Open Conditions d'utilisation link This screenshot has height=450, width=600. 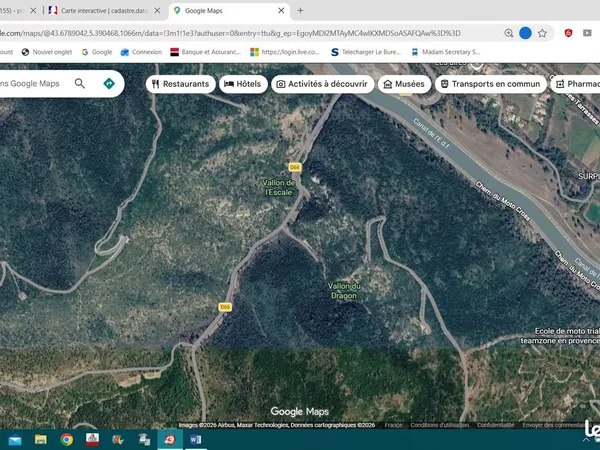tap(439, 425)
